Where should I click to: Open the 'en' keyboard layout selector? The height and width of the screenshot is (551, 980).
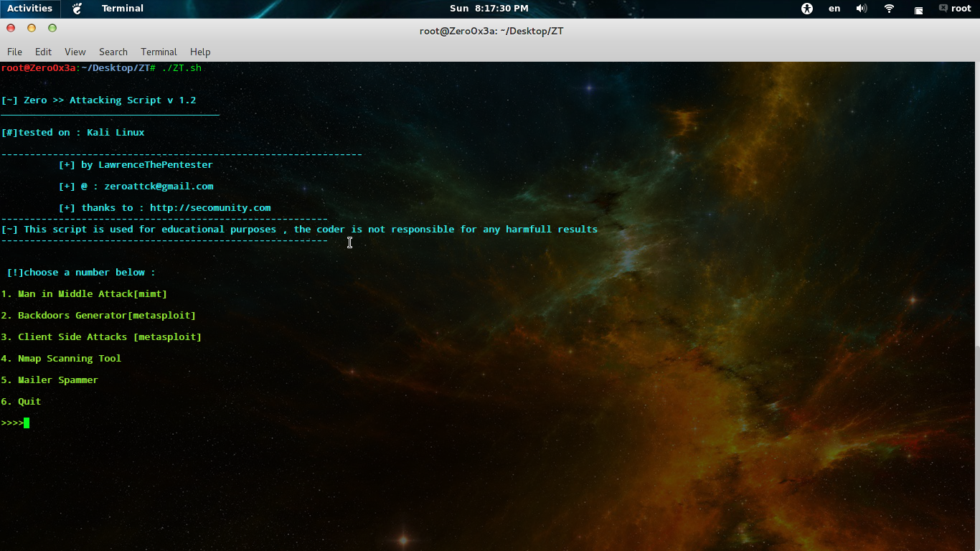coord(835,9)
